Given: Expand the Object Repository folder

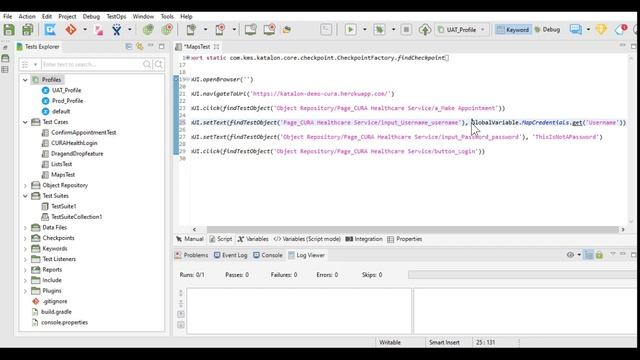Looking at the screenshot, I should coord(25,185).
